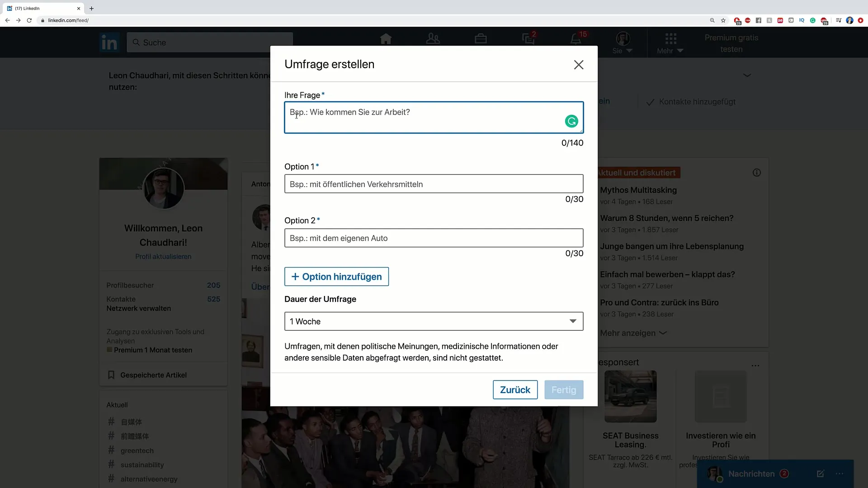Reload the browser page
Screen dimensions: 868x488
click(29, 20)
